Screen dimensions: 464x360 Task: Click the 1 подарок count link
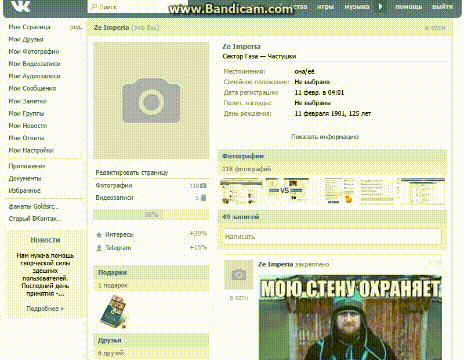(x=113, y=286)
